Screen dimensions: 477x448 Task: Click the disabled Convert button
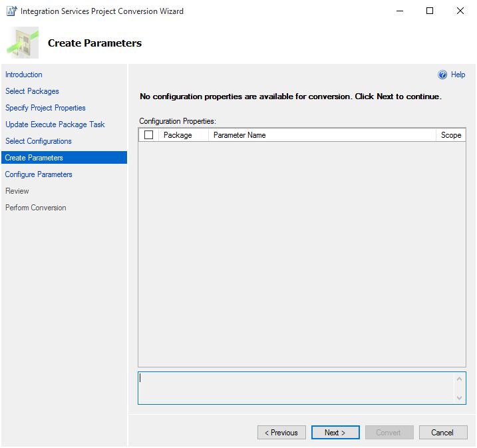pyautogui.click(x=389, y=433)
